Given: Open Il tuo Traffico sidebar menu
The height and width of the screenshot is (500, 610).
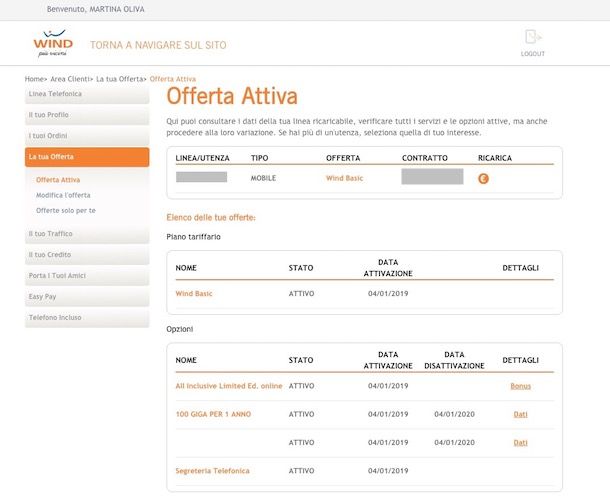Looking at the screenshot, I should 87,234.
